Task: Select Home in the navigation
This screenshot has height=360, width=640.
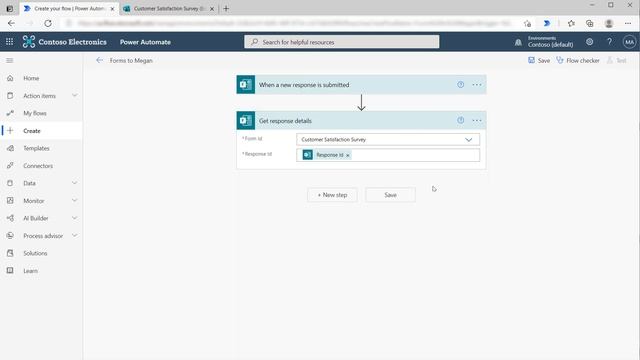Action: [31, 78]
